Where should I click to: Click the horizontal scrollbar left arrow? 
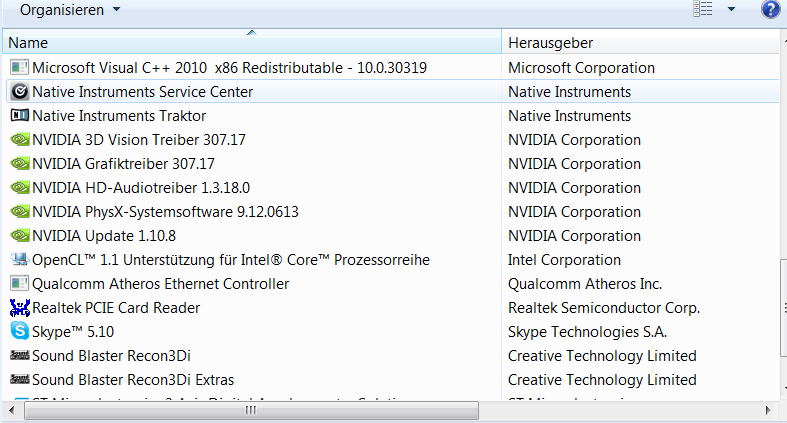click(12, 410)
